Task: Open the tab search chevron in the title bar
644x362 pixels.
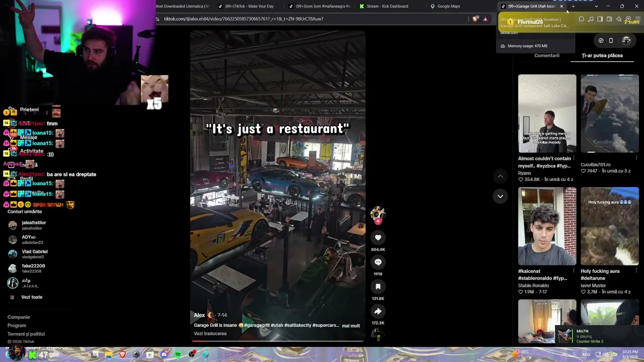Action: coord(596,6)
